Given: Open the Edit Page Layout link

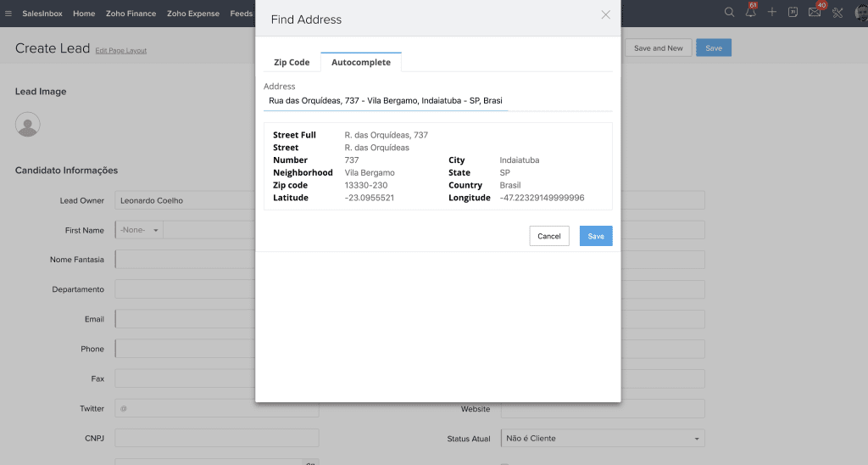Looking at the screenshot, I should pos(121,51).
